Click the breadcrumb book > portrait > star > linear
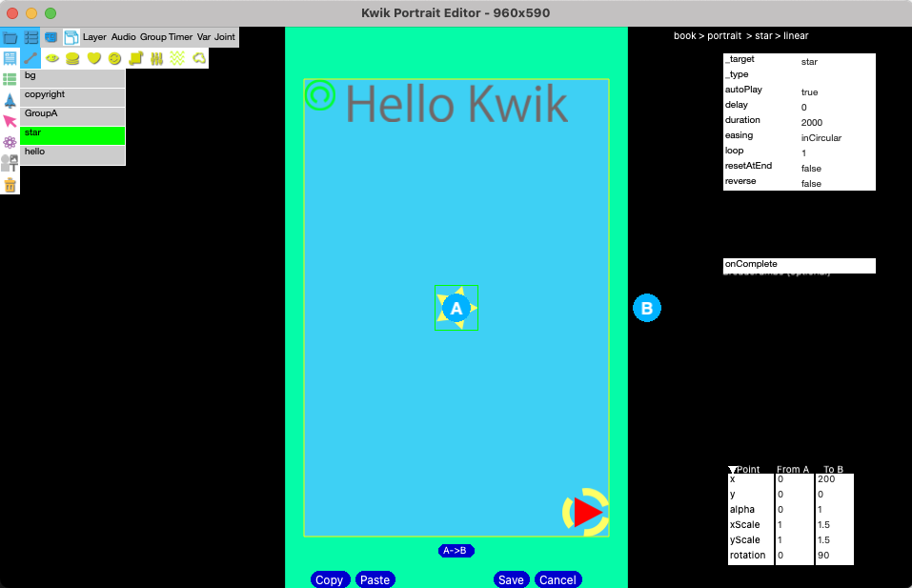 pos(740,35)
